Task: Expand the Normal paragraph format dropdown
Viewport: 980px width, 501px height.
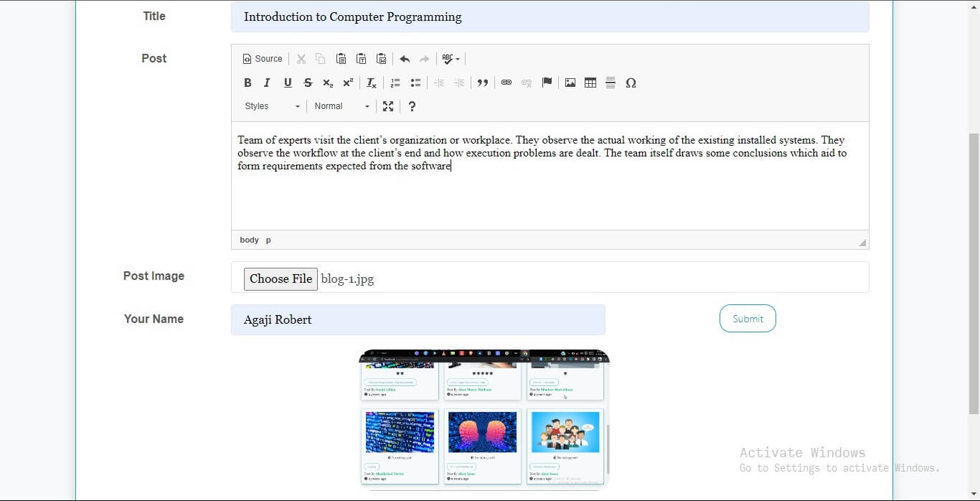Action: (341, 106)
